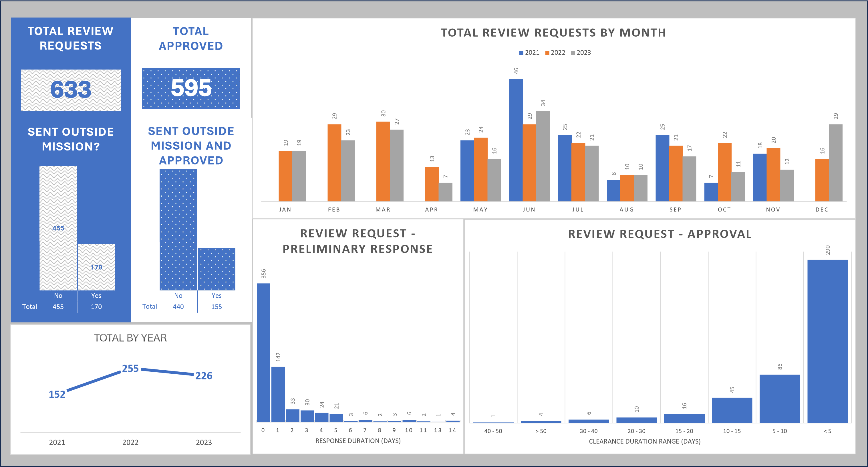This screenshot has width=868, height=467.
Task: Click the June 2023 bar labeled 34
Action: pos(543,156)
